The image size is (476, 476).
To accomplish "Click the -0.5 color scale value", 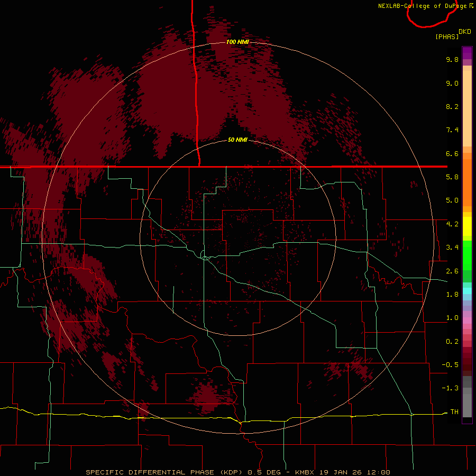I will (x=450, y=365).
